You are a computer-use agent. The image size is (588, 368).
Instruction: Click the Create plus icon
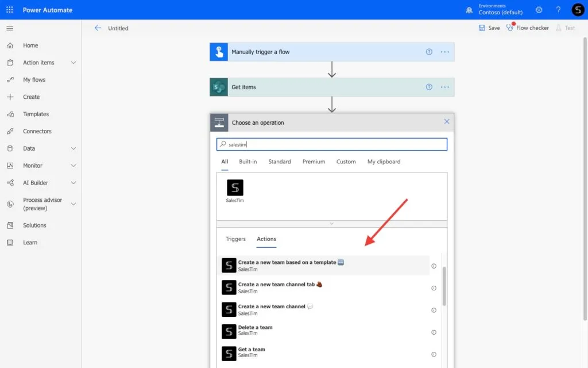[x=10, y=97]
